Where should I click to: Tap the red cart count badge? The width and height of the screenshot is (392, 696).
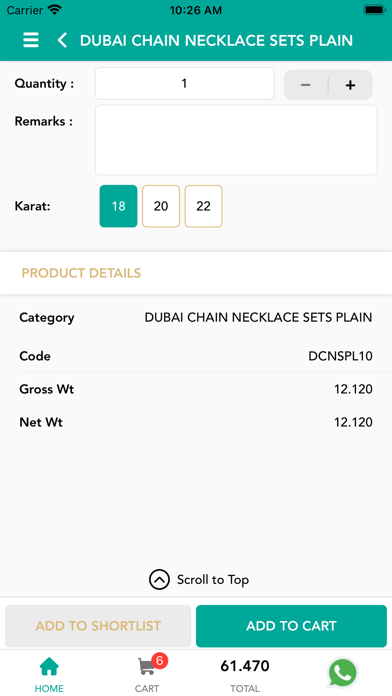pyautogui.click(x=159, y=661)
